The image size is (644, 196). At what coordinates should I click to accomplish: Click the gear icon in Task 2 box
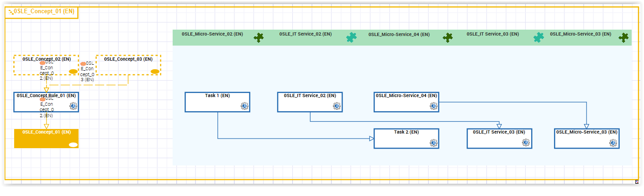point(433,143)
